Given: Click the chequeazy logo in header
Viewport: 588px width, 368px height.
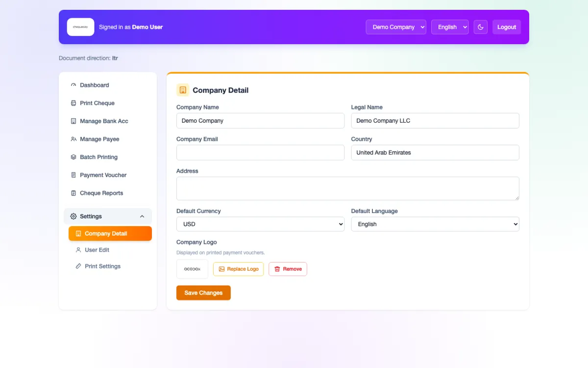Looking at the screenshot, I should (80, 27).
